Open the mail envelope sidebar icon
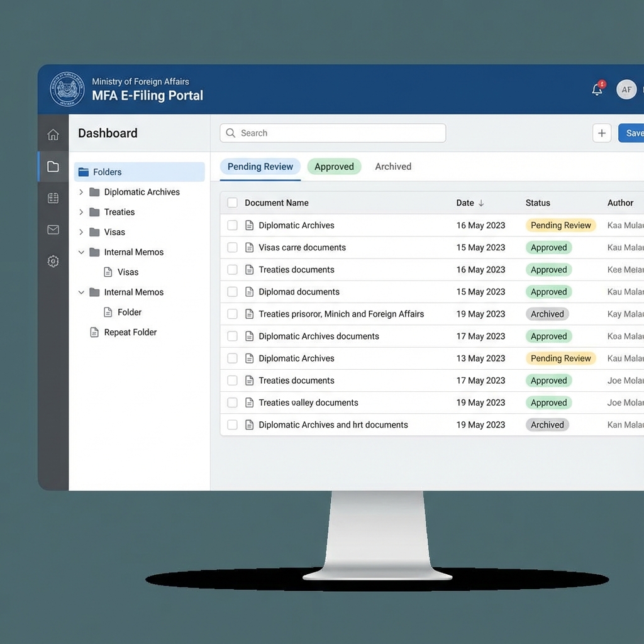The width and height of the screenshot is (644, 644). click(53, 230)
